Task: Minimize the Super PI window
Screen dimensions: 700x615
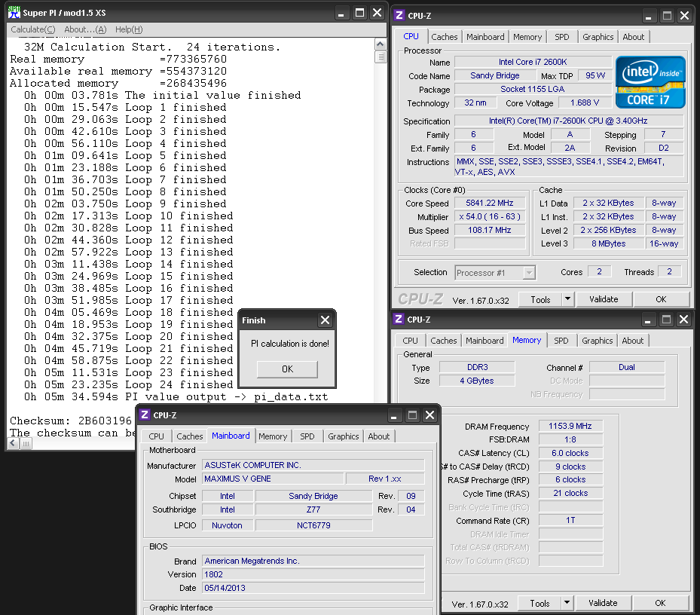Action: click(341, 13)
